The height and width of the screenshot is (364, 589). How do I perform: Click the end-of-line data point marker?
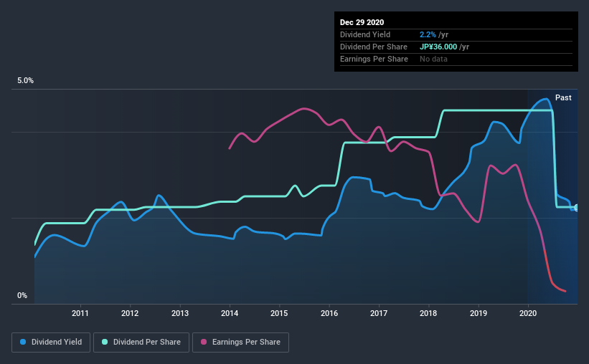click(577, 208)
